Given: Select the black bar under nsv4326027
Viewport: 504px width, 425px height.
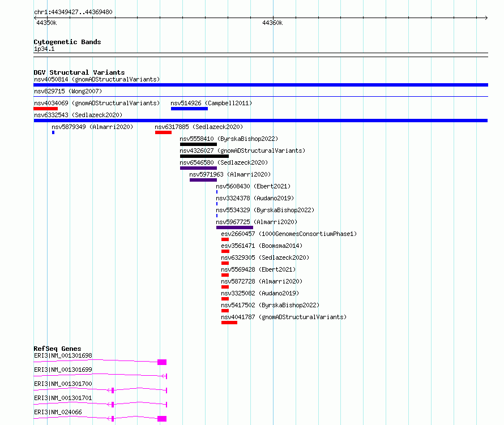Looking at the screenshot, I should click(204, 156).
